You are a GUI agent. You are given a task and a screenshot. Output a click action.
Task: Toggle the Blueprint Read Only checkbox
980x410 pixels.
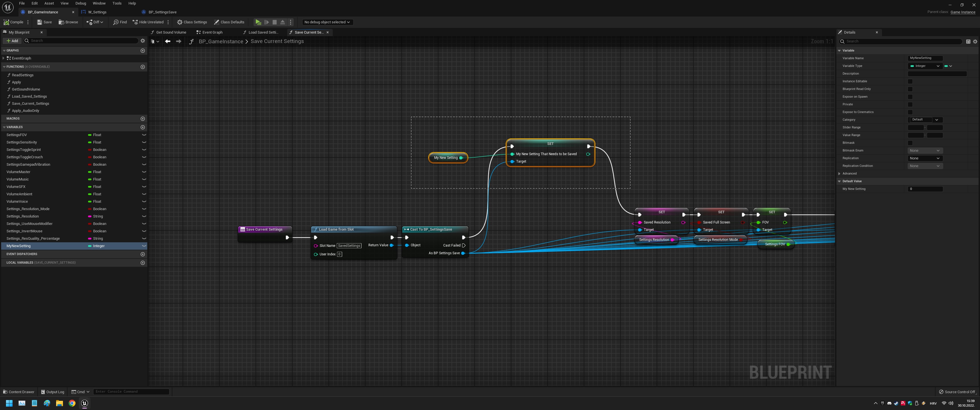pyautogui.click(x=910, y=89)
